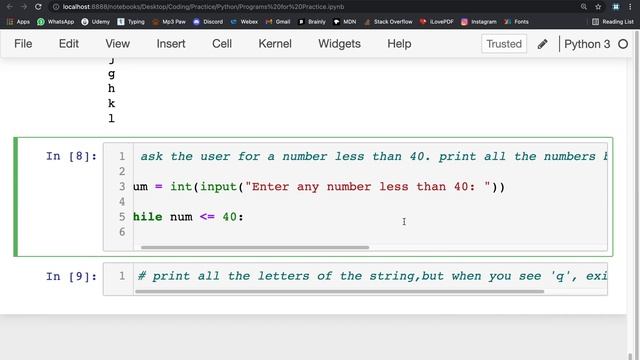Screen dimensions: 640x360
Task: Open the Discord bookmark
Action: click(x=208, y=22)
